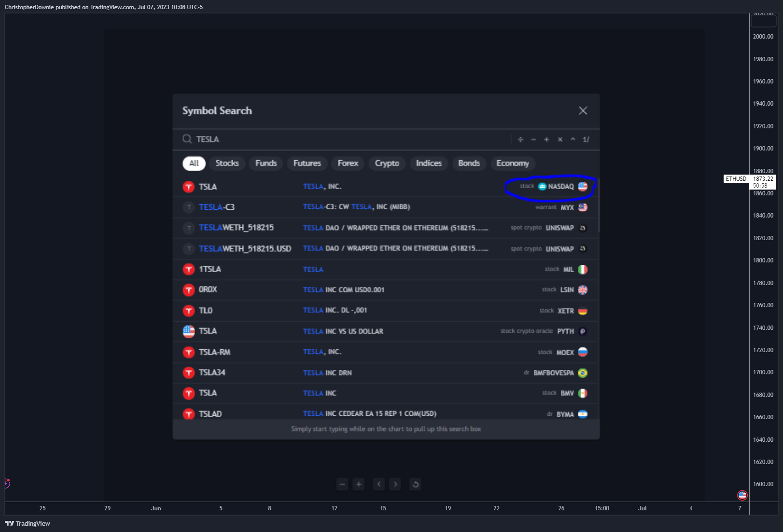Select TESLAWETH_518215.USD result

385,248
